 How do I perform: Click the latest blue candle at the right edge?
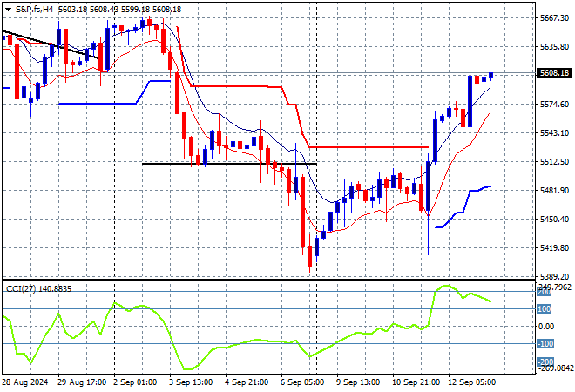[491, 75]
